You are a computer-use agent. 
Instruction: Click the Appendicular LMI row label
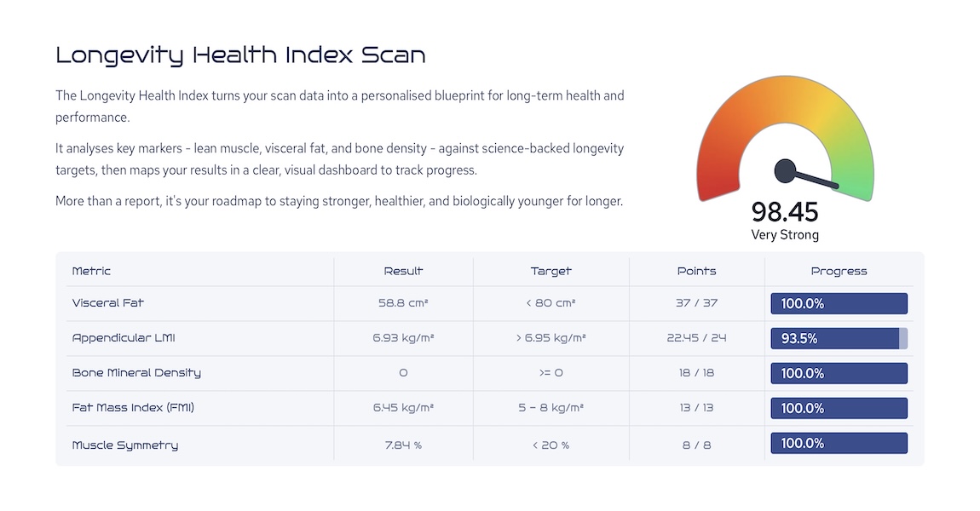click(x=124, y=338)
